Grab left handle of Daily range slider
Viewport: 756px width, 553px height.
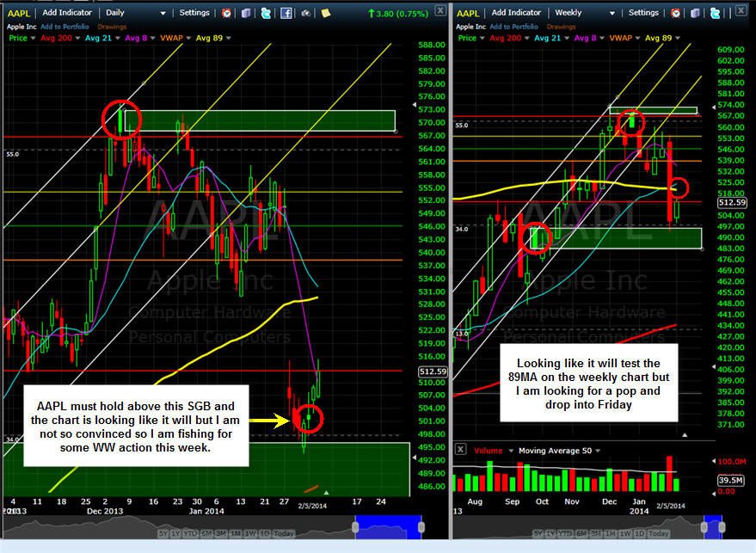click(356, 527)
